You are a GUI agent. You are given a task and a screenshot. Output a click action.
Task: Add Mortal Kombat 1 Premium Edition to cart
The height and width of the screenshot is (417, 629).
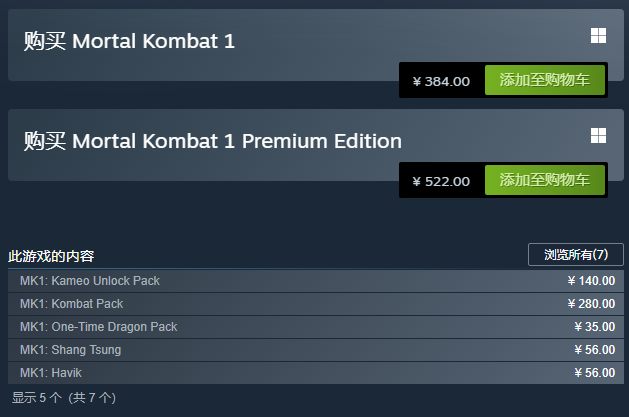pyautogui.click(x=544, y=180)
